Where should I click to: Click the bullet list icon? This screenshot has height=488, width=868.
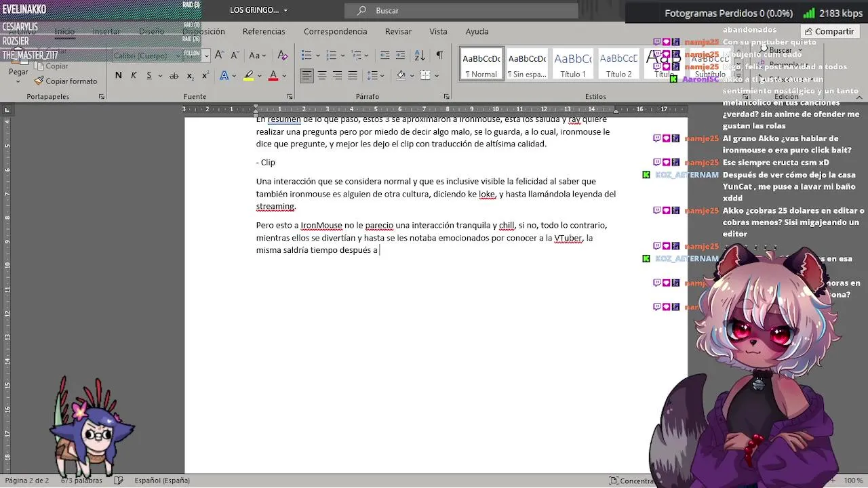click(x=307, y=56)
